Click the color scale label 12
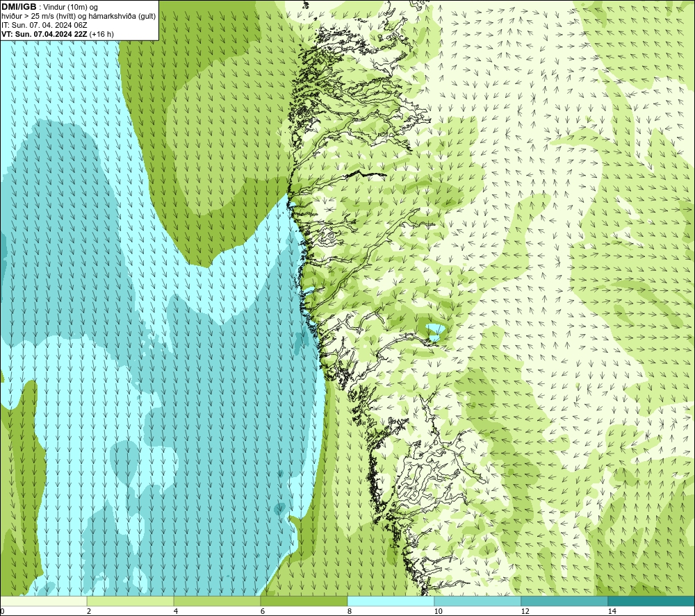695x616 pixels. click(525, 612)
